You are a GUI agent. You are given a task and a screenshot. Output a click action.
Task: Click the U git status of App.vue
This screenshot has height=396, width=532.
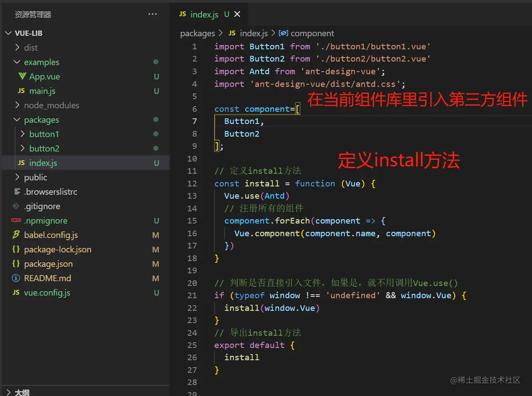(156, 76)
